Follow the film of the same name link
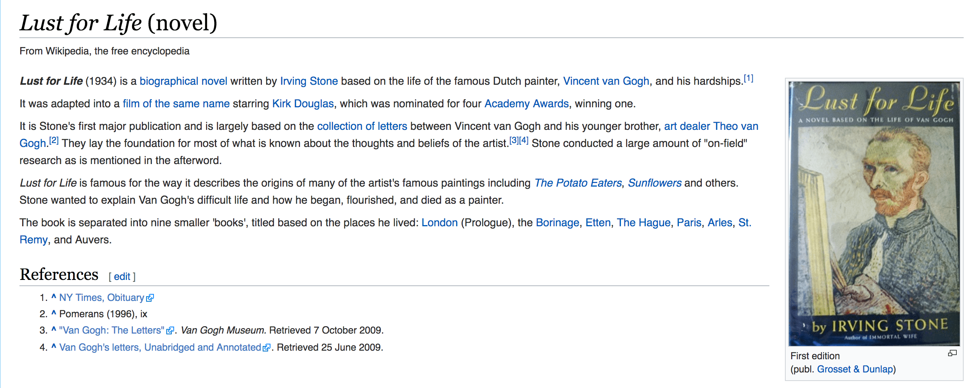980x388 pixels. [x=176, y=103]
